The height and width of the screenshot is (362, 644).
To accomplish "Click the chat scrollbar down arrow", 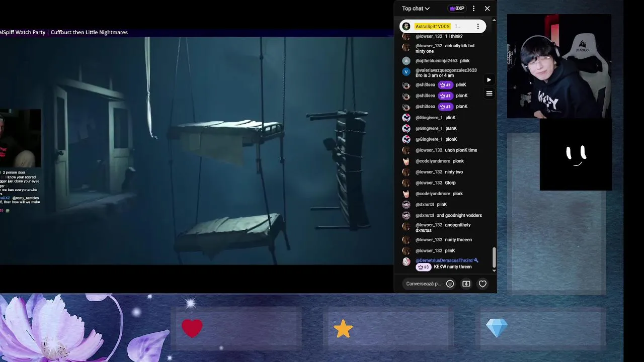I will 494,270.
